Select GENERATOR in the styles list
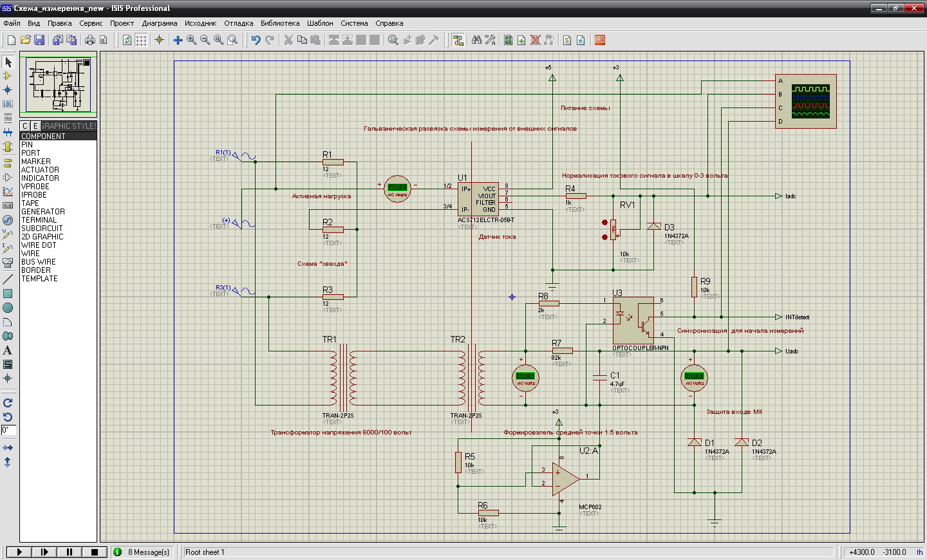This screenshot has width=927, height=560. click(x=43, y=212)
